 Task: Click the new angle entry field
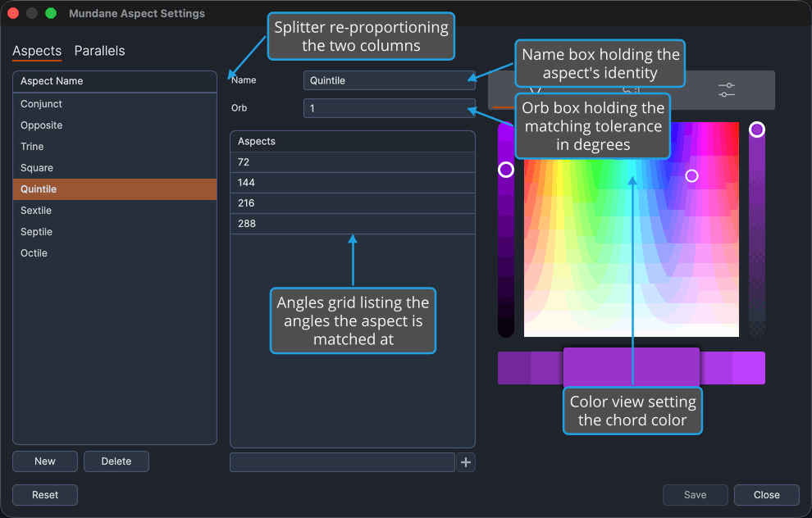(342, 462)
